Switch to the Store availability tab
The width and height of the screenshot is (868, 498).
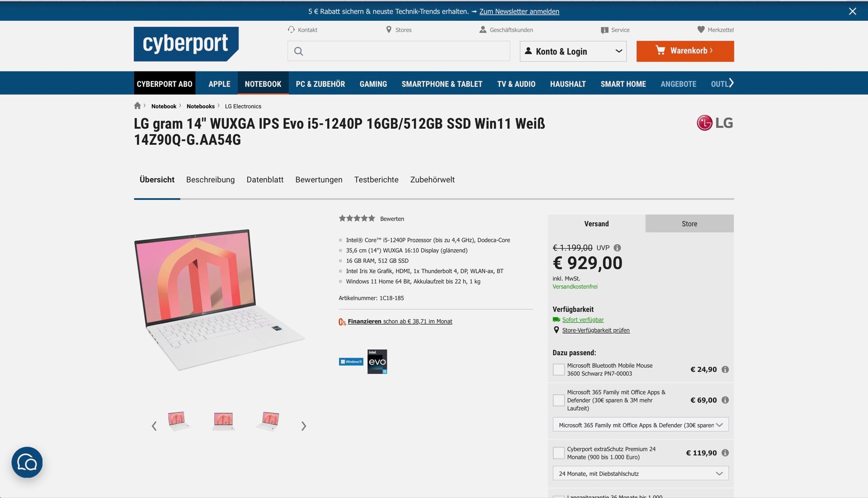point(689,223)
